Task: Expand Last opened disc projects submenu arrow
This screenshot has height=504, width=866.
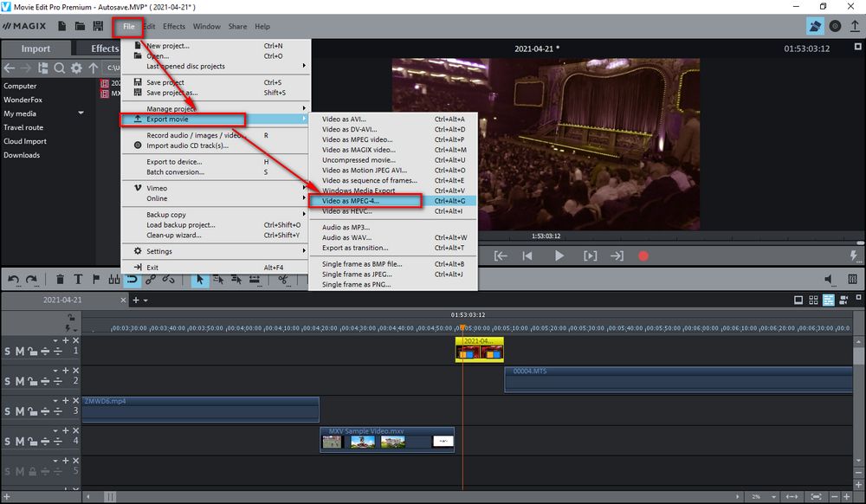Action: [x=304, y=66]
